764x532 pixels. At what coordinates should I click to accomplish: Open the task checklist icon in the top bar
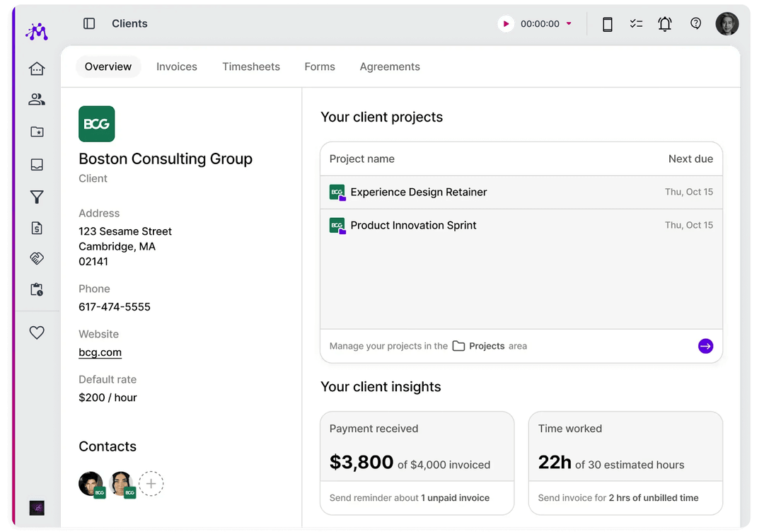click(636, 23)
